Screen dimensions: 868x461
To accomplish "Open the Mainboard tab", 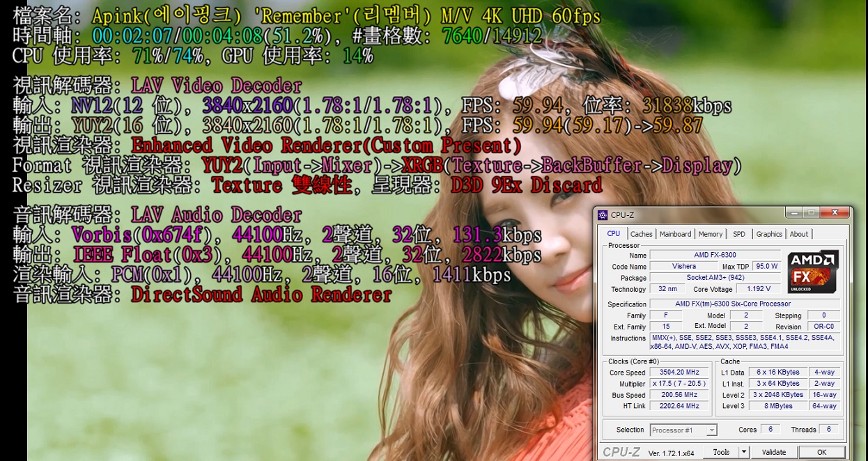I will click(x=676, y=234).
